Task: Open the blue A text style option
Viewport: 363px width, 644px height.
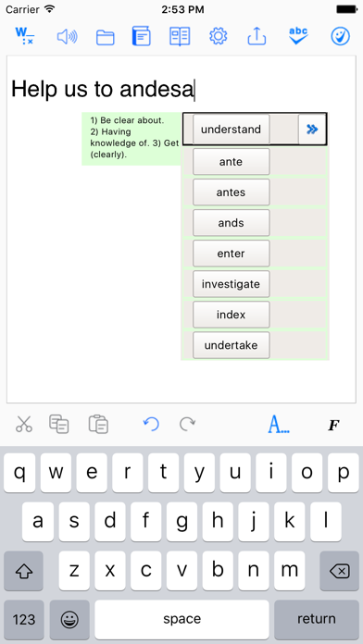Action: pyautogui.click(x=279, y=425)
